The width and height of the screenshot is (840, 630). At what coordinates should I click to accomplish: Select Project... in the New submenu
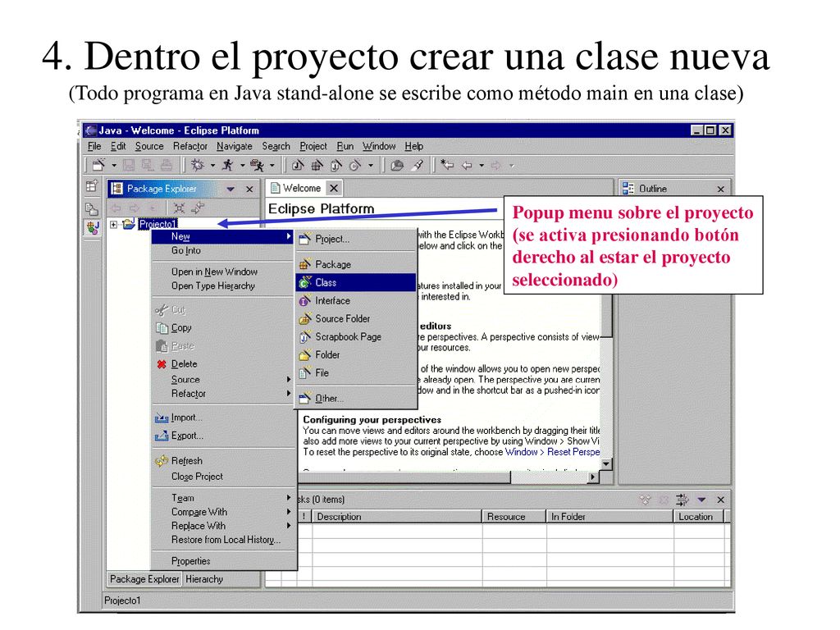[356, 239]
